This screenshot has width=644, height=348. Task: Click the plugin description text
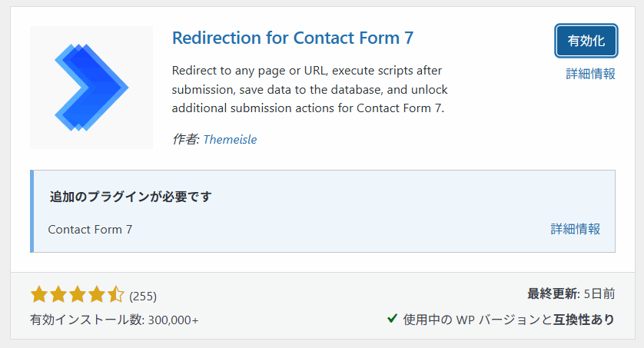point(310,89)
